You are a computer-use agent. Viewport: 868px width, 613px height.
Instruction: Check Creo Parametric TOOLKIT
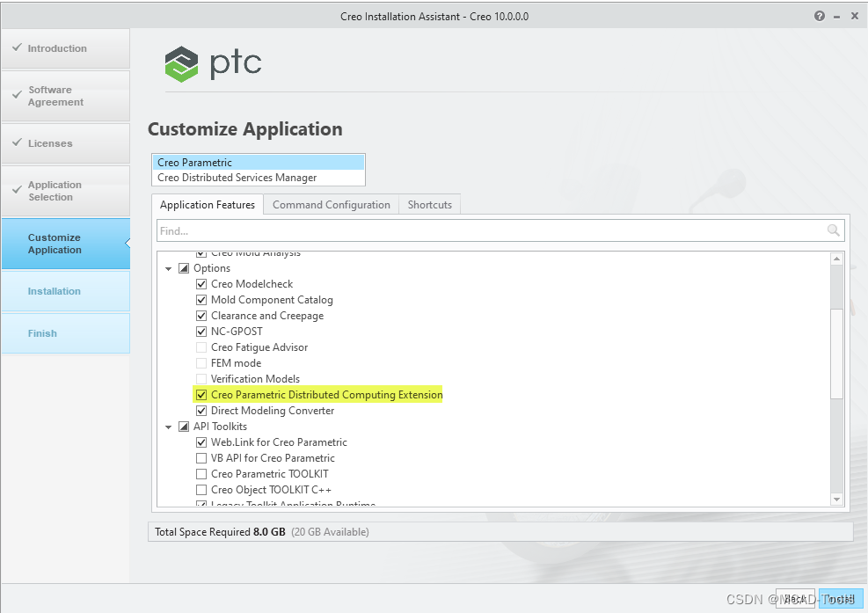[201, 474]
